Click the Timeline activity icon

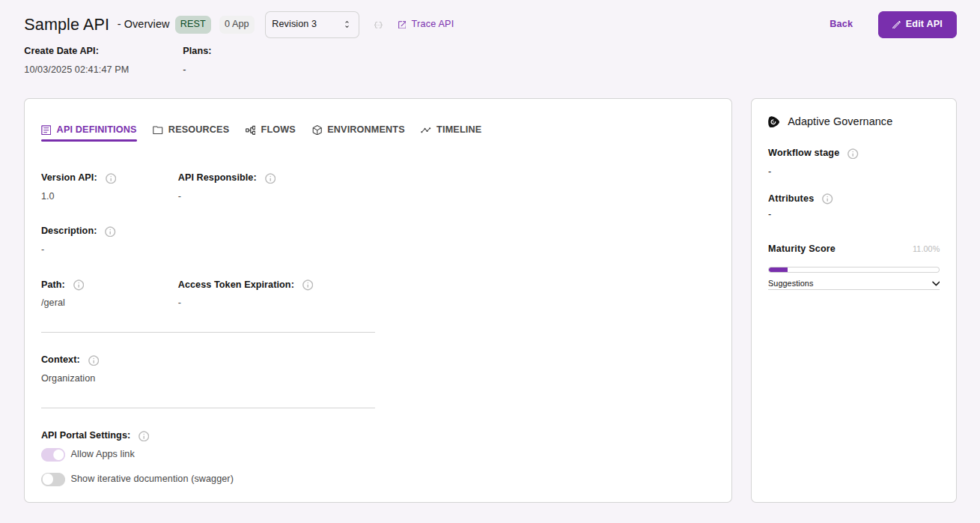tap(425, 129)
